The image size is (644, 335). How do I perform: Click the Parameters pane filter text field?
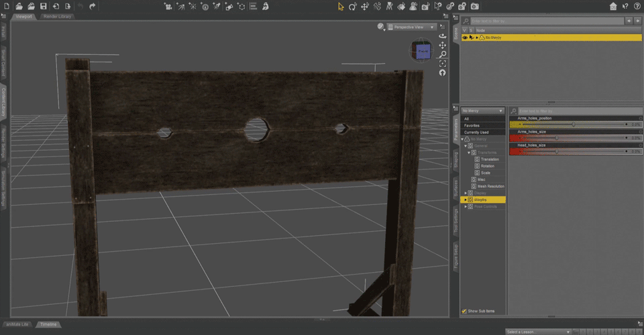580,111
